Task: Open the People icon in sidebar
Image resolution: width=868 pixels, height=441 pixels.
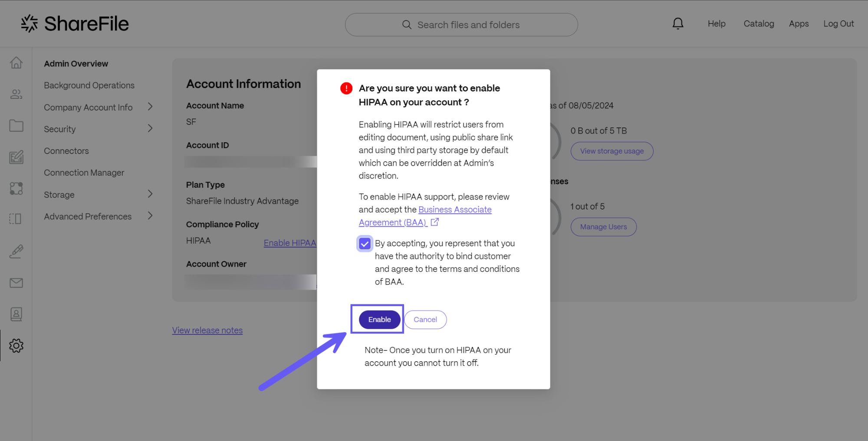Action: (16, 94)
